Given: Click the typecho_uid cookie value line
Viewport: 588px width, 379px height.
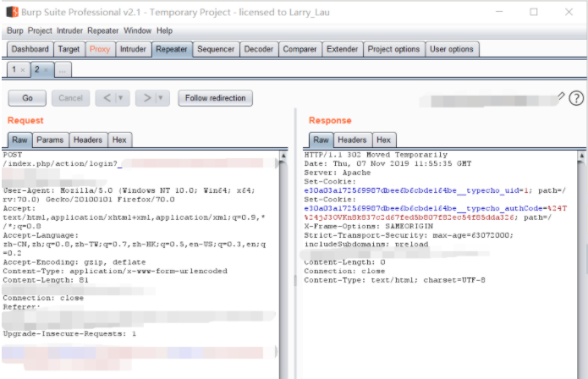Looking at the screenshot, I should pos(435,191).
